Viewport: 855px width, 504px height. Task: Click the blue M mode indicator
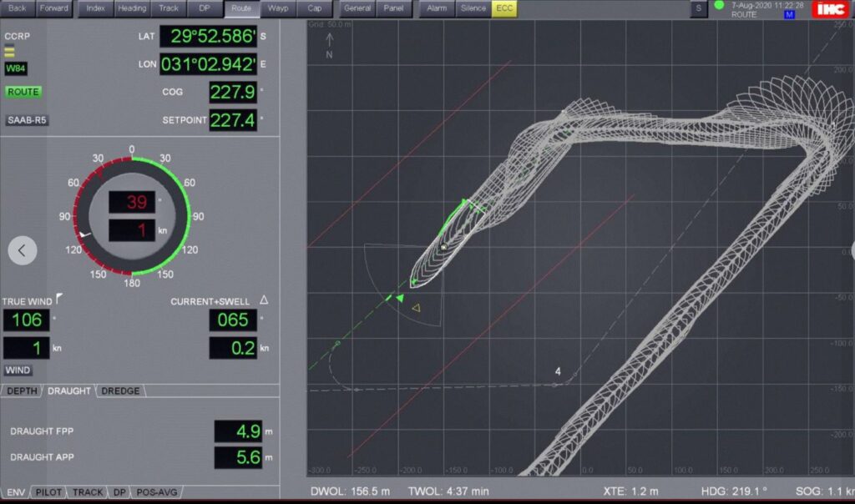click(789, 15)
